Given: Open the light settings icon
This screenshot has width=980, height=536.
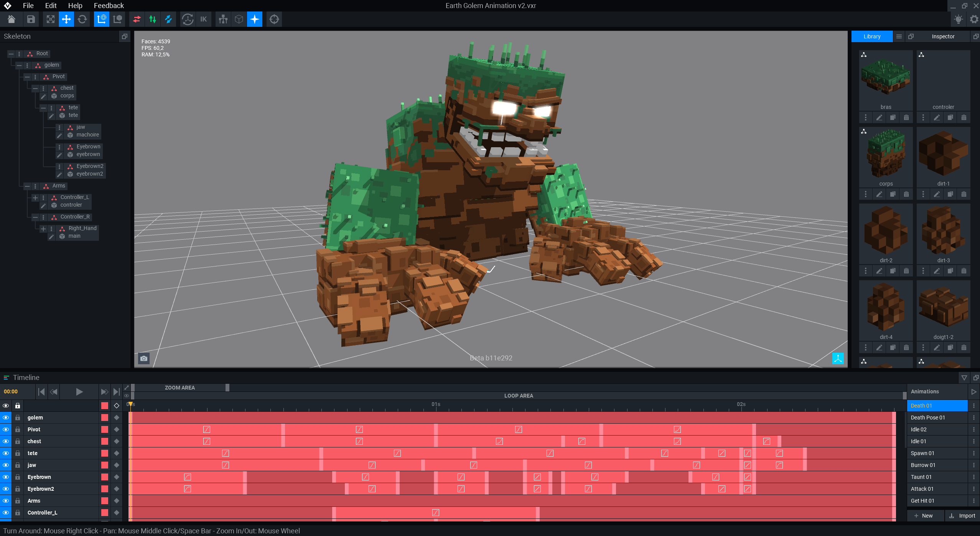Looking at the screenshot, I should coord(958,19).
